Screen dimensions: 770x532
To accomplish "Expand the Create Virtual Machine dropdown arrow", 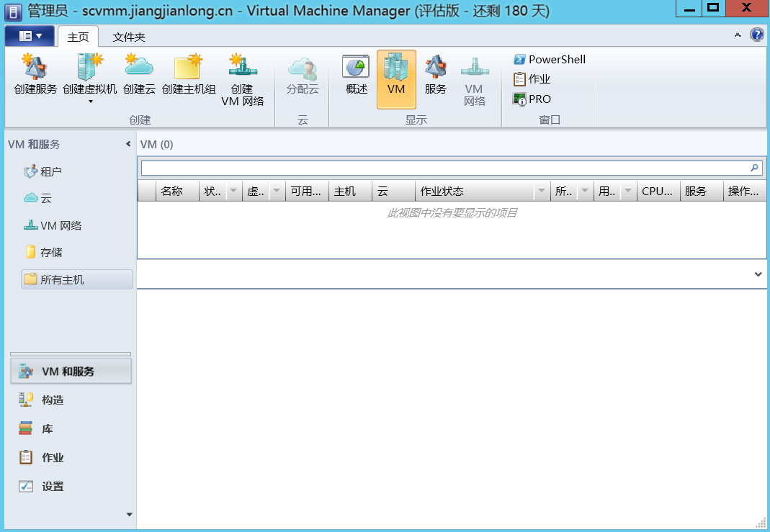I will tap(90, 102).
